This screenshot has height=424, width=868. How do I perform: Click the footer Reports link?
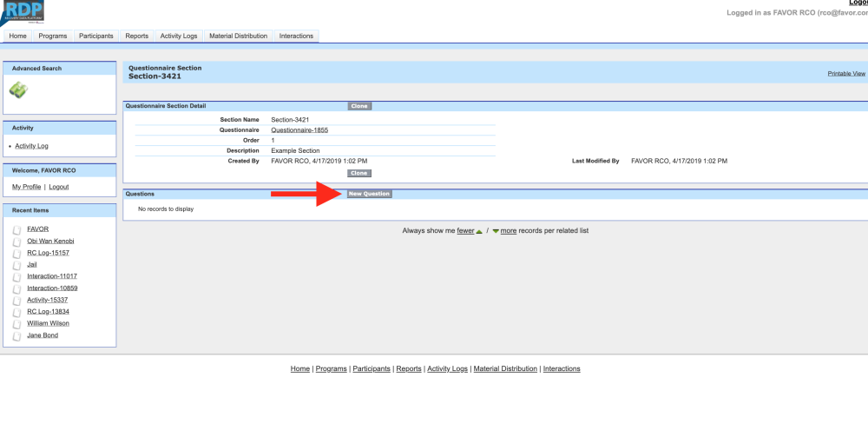[x=409, y=369]
